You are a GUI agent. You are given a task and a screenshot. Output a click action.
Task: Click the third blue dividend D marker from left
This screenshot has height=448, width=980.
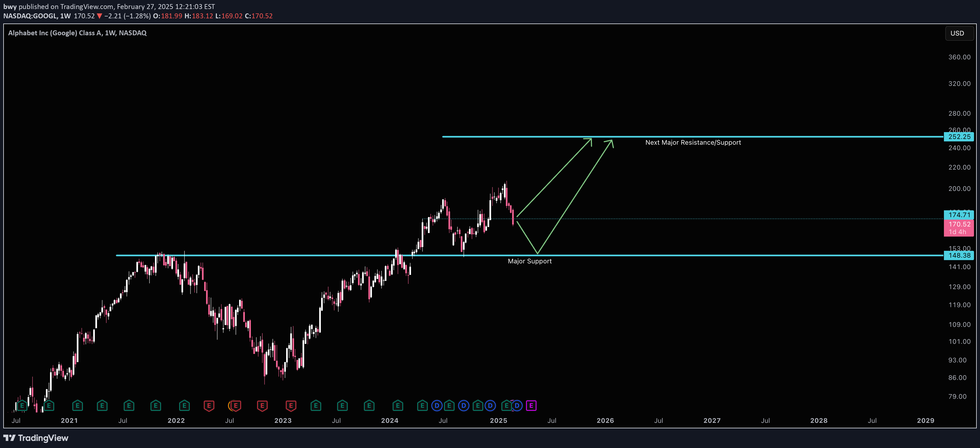pos(490,406)
